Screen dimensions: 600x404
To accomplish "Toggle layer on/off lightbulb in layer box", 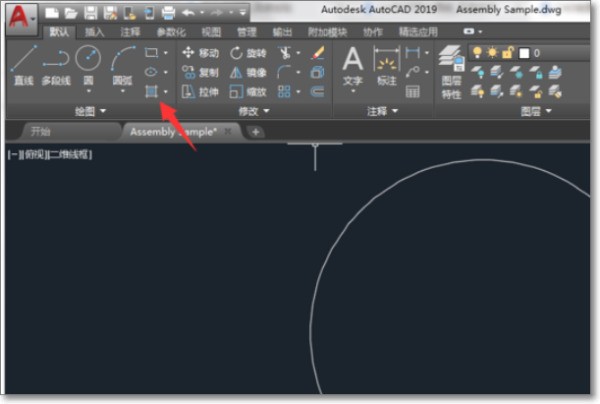I will tap(478, 51).
